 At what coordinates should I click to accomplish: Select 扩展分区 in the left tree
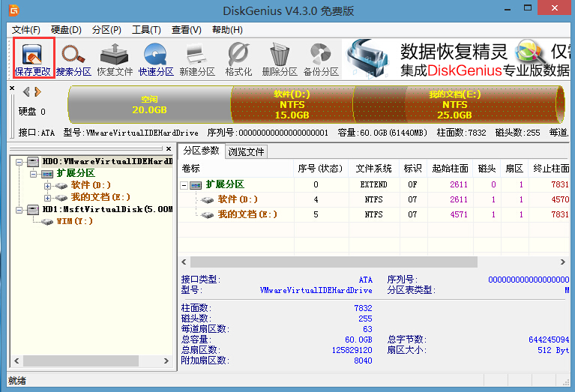click(76, 173)
